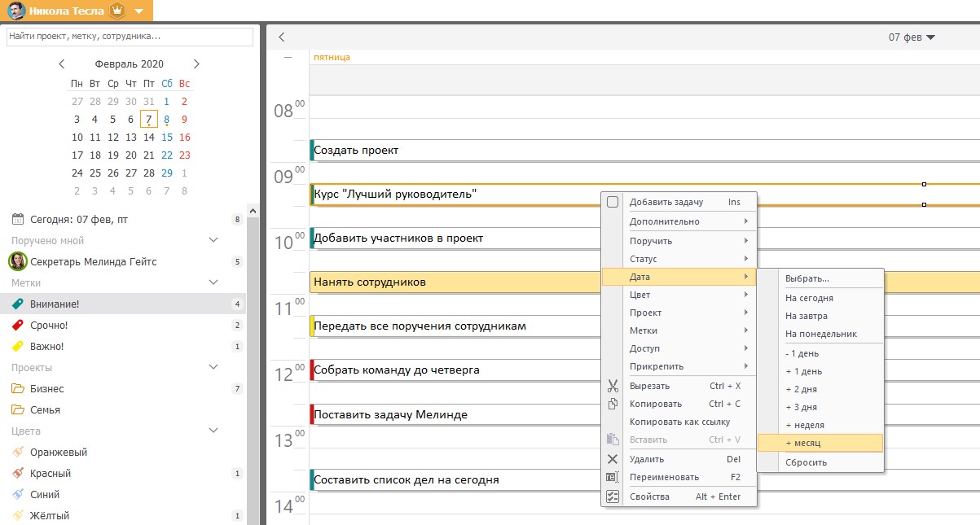
Task: Collapse the Поручено мной section
Action: pyautogui.click(x=213, y=241)
